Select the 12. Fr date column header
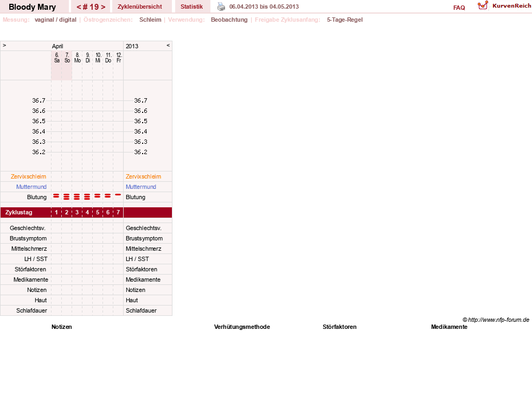 119,58
